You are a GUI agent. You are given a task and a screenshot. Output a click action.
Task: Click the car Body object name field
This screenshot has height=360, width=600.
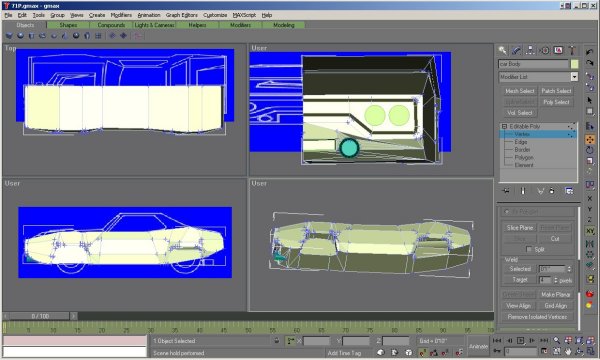533,64
